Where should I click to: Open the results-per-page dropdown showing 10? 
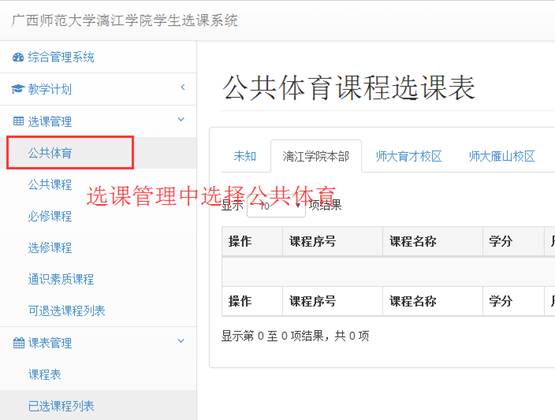pos(276,206)
